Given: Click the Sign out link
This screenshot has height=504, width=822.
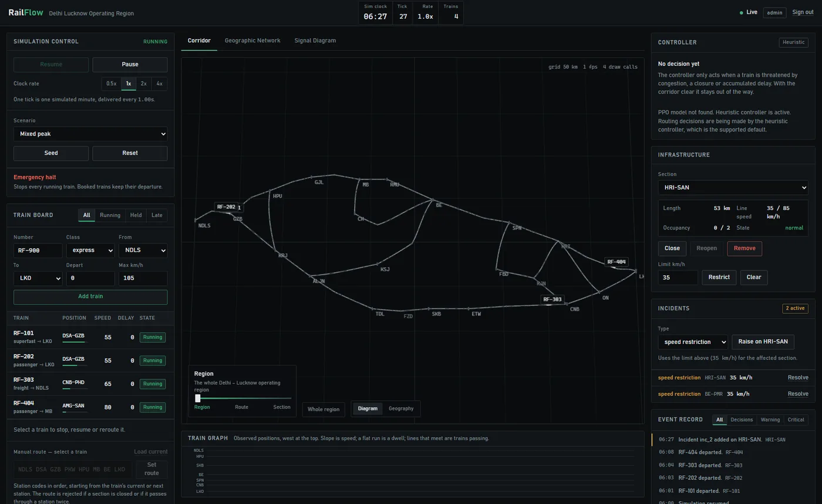Looking at the screenshot, I should 803,12.
